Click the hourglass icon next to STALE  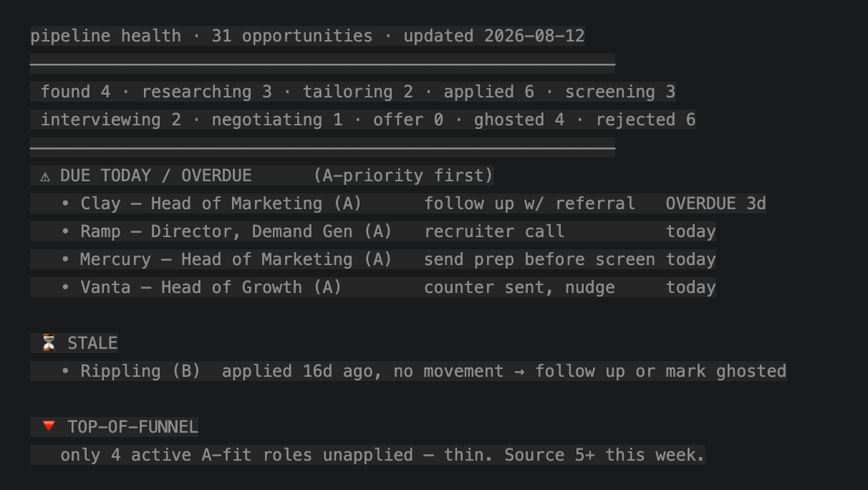pyautogui.click(x=49, y=343)
